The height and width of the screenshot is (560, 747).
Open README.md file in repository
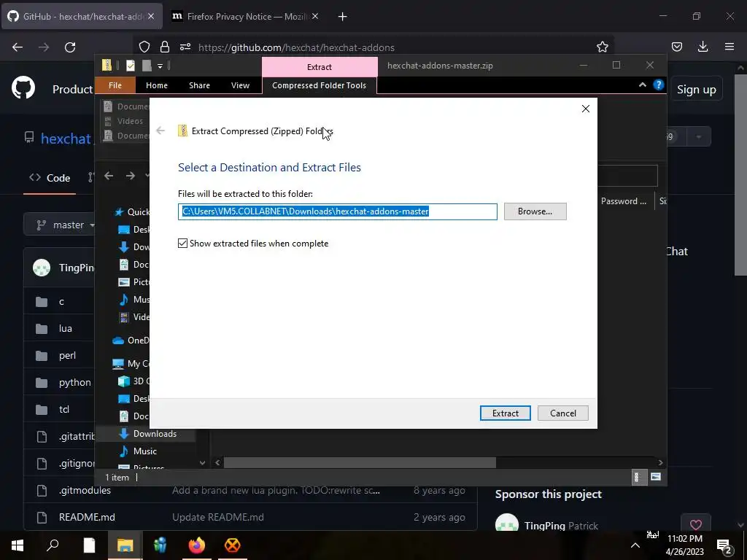coord(87,517)
